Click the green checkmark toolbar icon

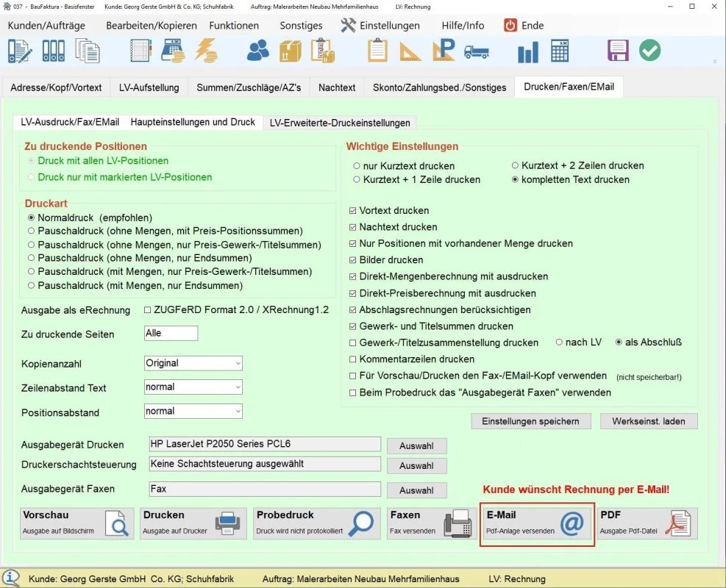point(650,51)
